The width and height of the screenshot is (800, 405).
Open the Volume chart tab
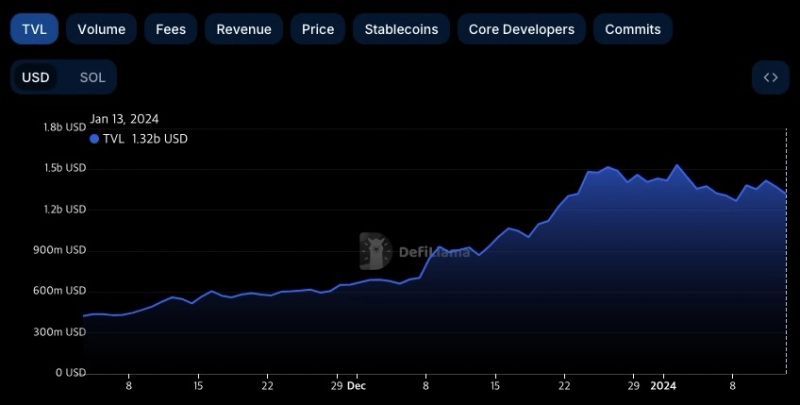(101, 29)
